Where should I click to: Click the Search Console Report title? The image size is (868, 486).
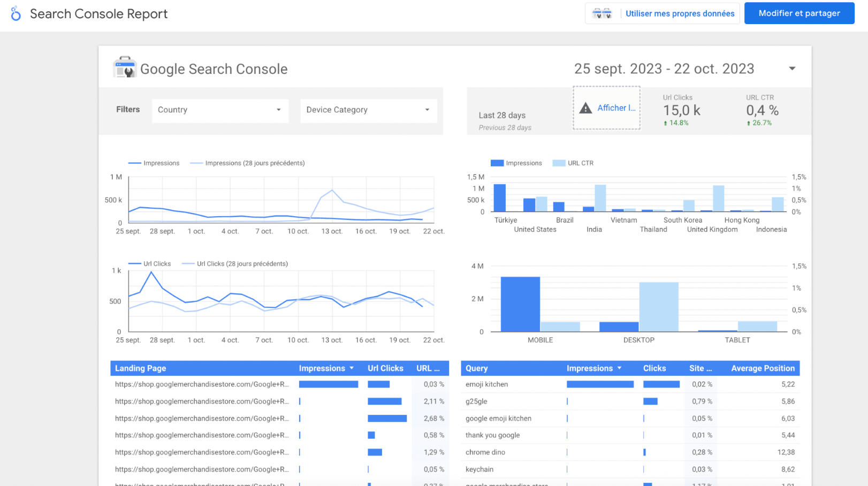click(98, 14)
